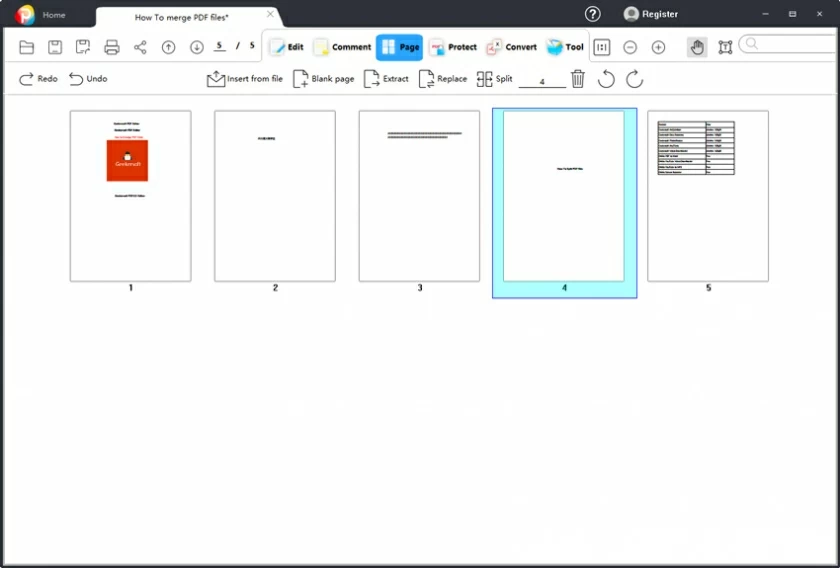This screenshot has height=568, width=840.
Task: Select page 1 thumbnail
Action: [131, 196]
